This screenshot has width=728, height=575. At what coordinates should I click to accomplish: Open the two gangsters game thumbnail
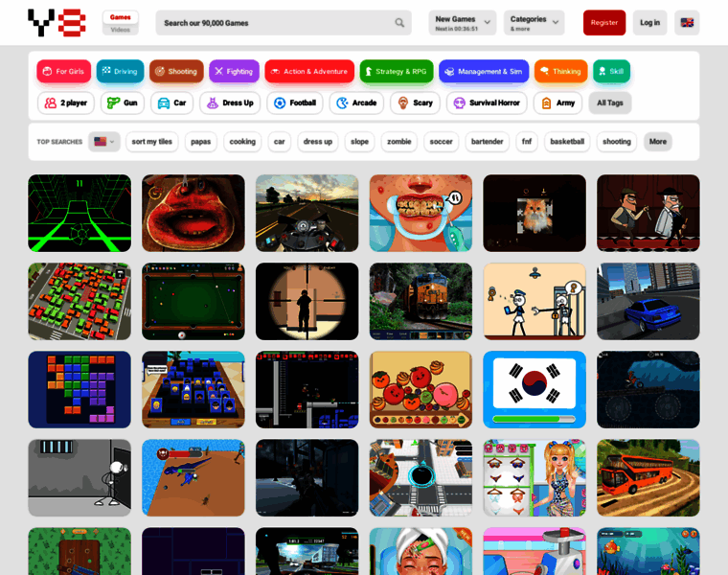pyautogui.click(x=648, y=213)
